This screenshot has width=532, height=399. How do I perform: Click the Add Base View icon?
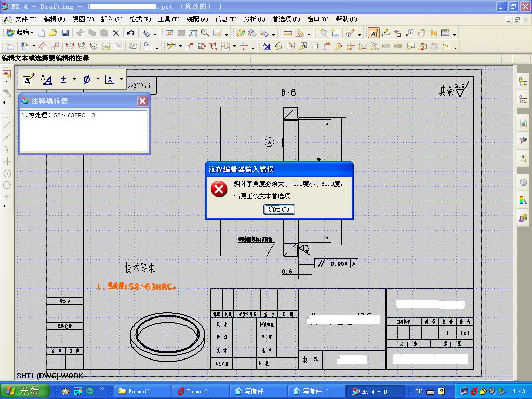pos(25,46)
